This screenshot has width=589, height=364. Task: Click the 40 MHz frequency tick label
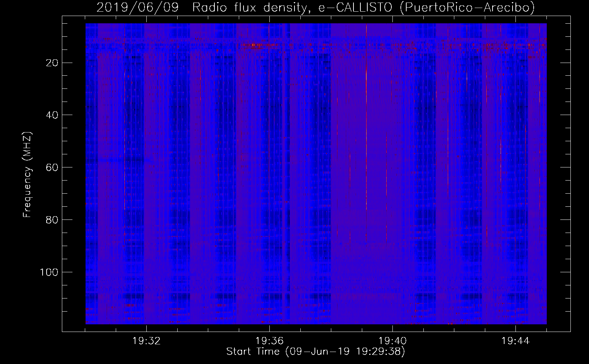click(x=52, y=115)
